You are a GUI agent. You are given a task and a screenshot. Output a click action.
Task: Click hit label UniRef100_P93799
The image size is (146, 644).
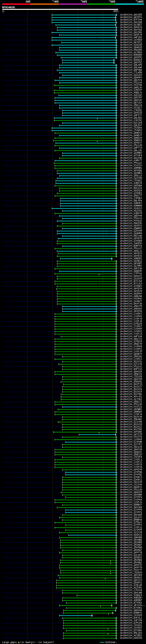pos(131,85)
